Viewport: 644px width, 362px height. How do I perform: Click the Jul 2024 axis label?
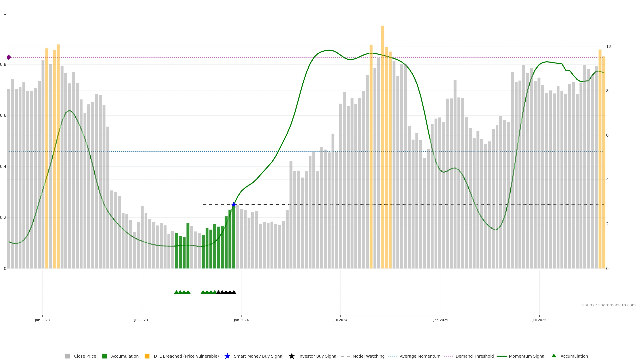(340, 320)
